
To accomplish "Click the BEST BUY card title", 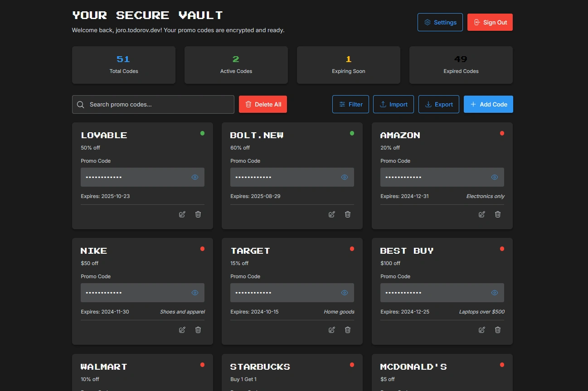I will [x=407, y=251].
